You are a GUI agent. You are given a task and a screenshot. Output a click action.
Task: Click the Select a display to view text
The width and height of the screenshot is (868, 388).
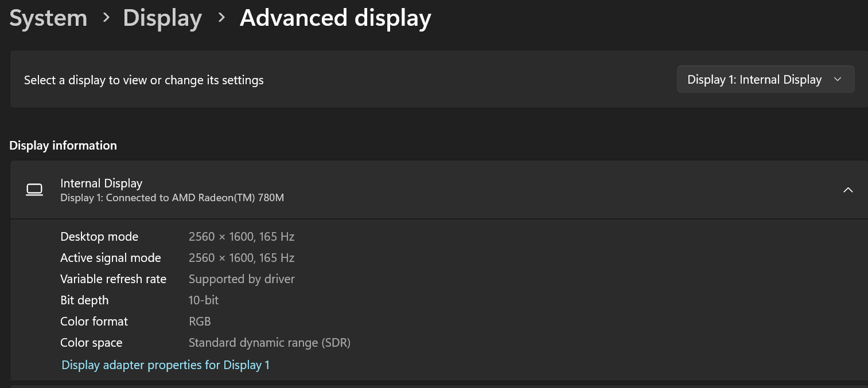coord(144,80)
